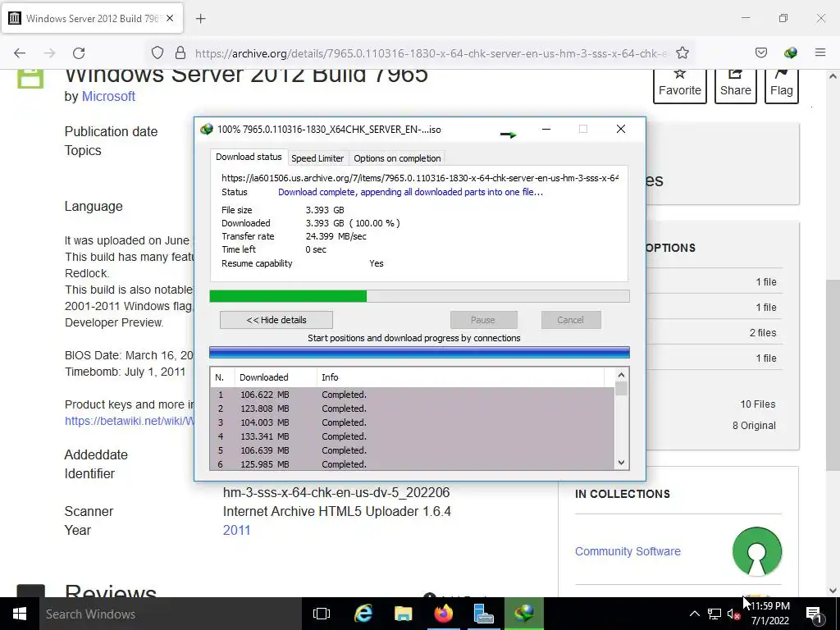Switch to Internet Download Manager on taskbar

[x=523, y=614]
